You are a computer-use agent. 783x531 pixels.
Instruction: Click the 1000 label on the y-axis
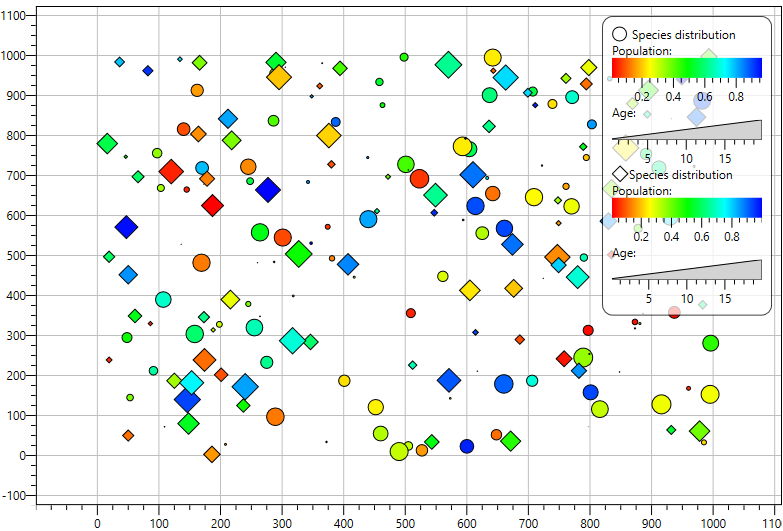click(x=13, y=55)
